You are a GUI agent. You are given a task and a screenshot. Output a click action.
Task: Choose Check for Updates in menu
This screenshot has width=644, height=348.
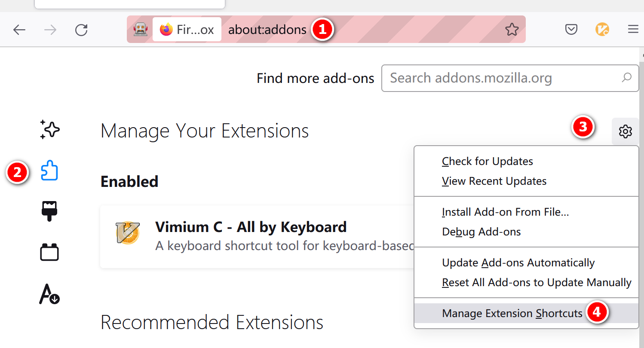pyautogui.click(x=488, y=161)
